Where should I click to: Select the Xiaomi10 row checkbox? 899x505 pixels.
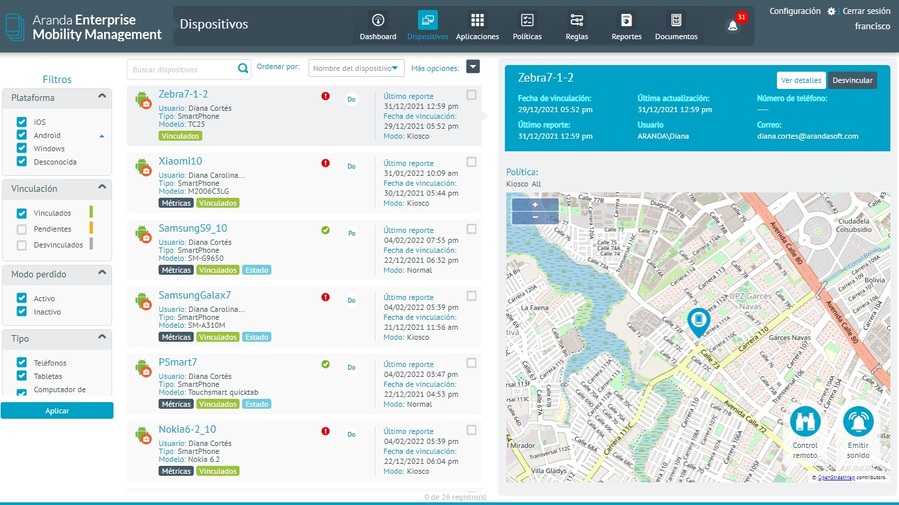pyautogui.click(x=471, y=162)
